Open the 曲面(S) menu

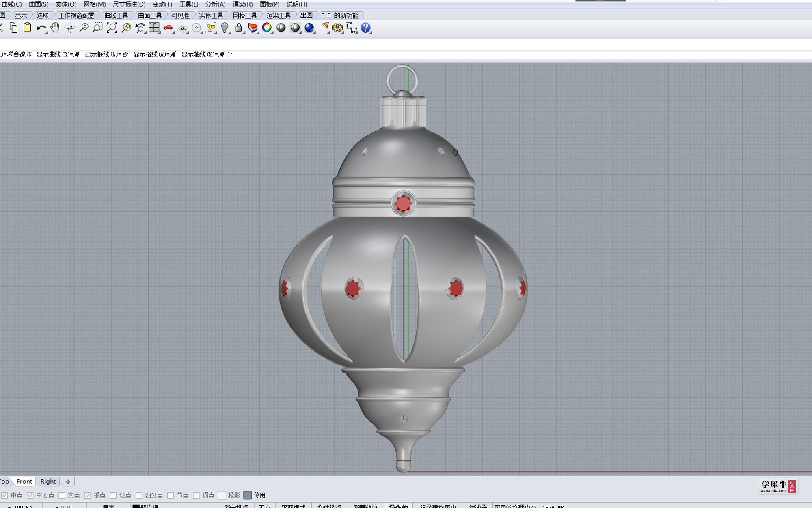39,4
